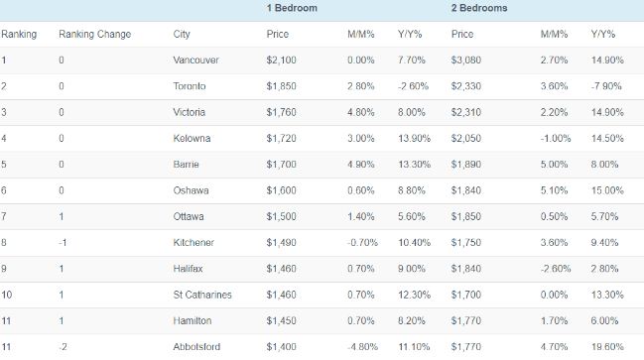Select the Kitchener city cell
This screenshot has width=644, height=360.
193,243
